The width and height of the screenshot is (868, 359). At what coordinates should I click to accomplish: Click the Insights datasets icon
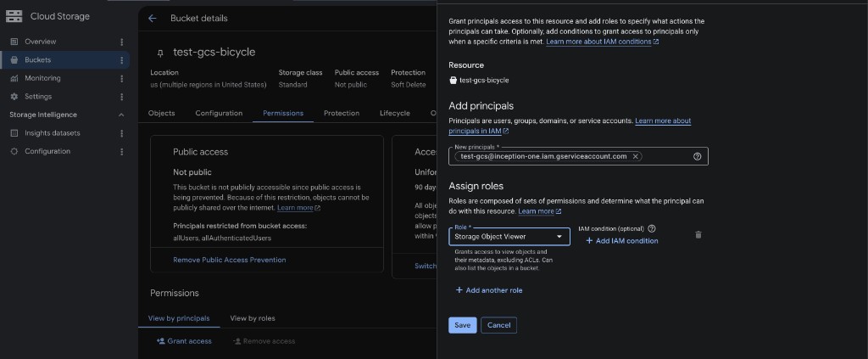[x=14, y=133]
